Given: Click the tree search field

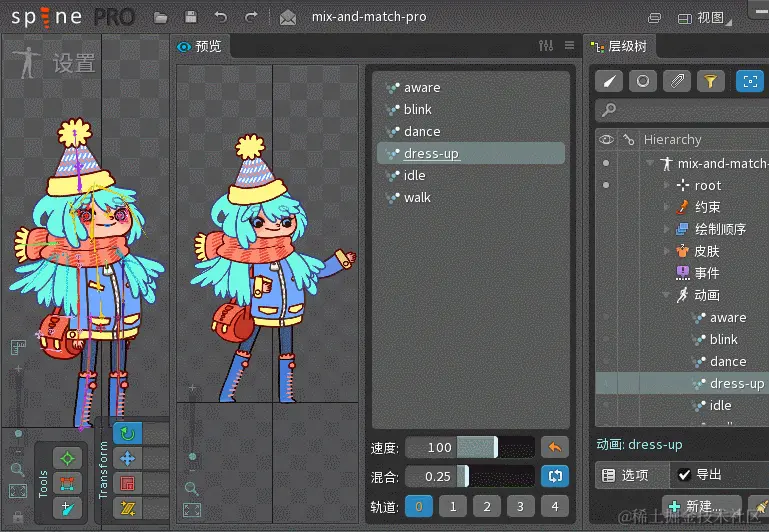Looking at the screenshot, I should 682,110.
